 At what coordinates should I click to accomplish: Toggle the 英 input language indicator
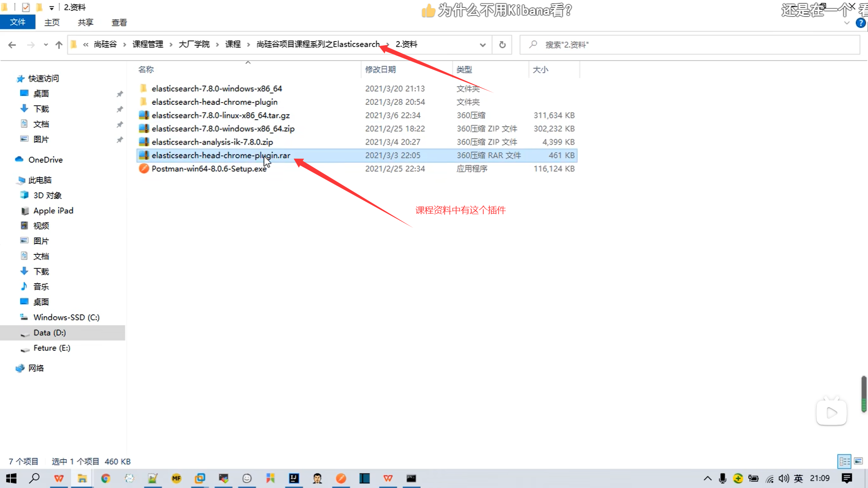(x=798, y=479)
